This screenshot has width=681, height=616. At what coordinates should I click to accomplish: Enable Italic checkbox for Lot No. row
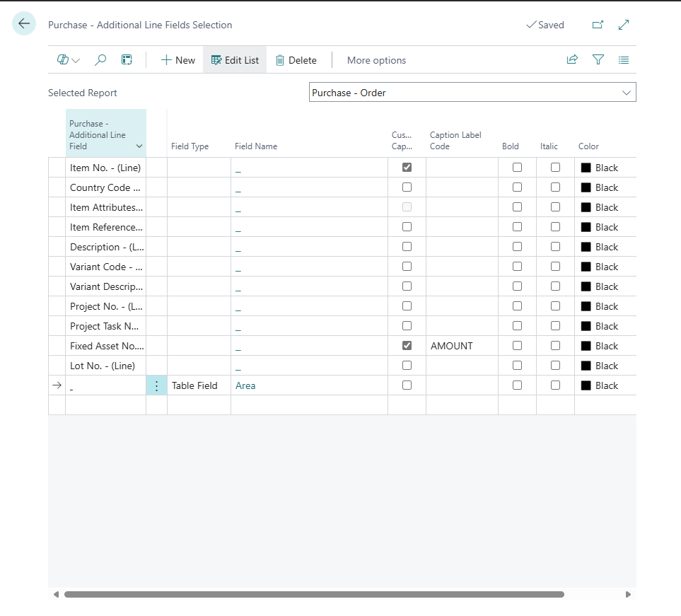(556, 366)
